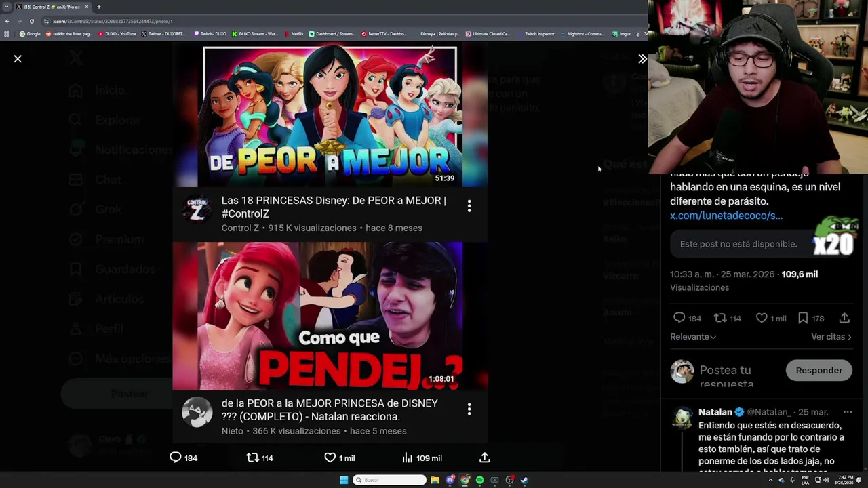Open the DUXO - YouTube bookmark
The width and height of the screenshot is (868, 488).
117,33
